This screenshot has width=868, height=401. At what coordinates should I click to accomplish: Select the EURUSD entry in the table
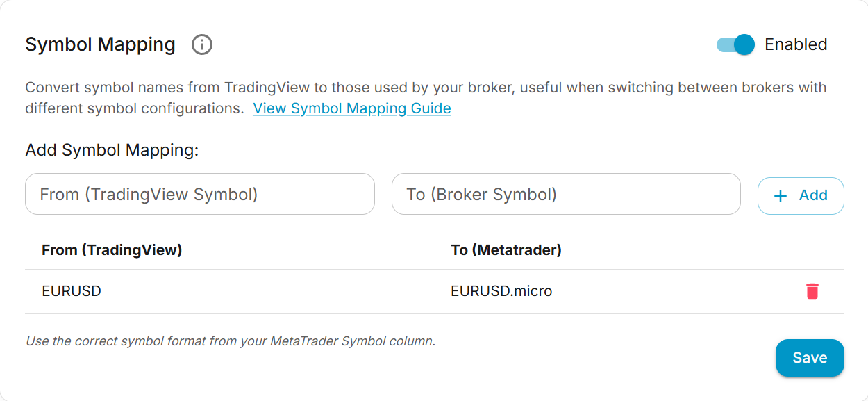(72, 291)
